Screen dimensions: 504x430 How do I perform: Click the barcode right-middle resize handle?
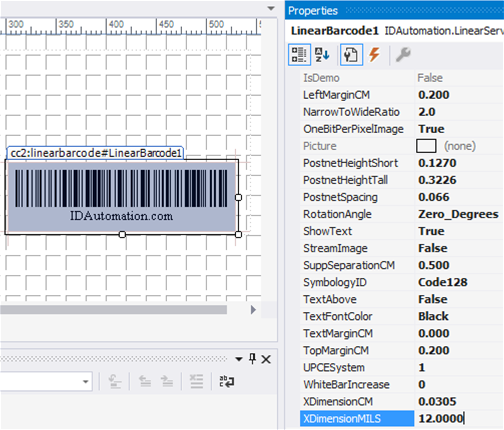pos(238,197)
